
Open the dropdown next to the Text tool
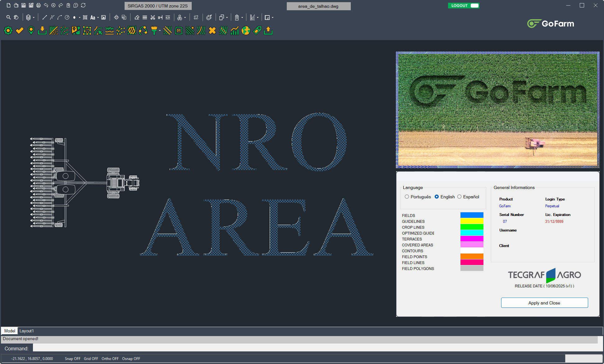pyautogui.click(x=98, y=17)
